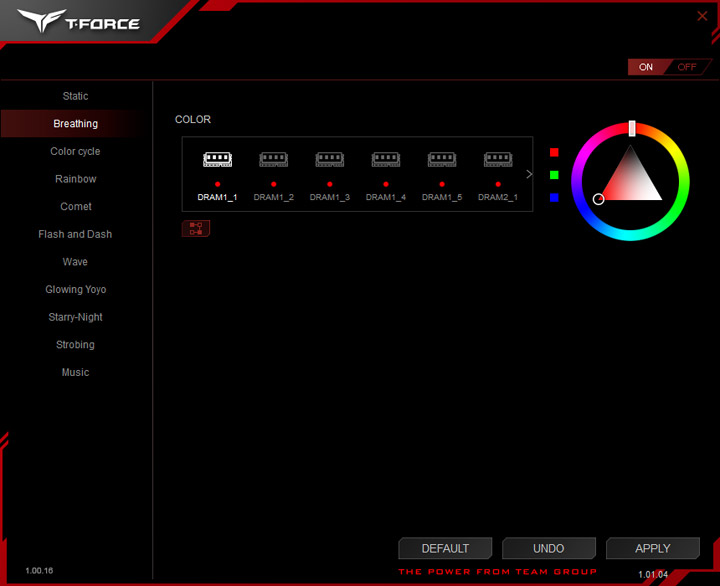Click the hue ring handle at top
Screen dimensions: 720x586
pos(632,129)
